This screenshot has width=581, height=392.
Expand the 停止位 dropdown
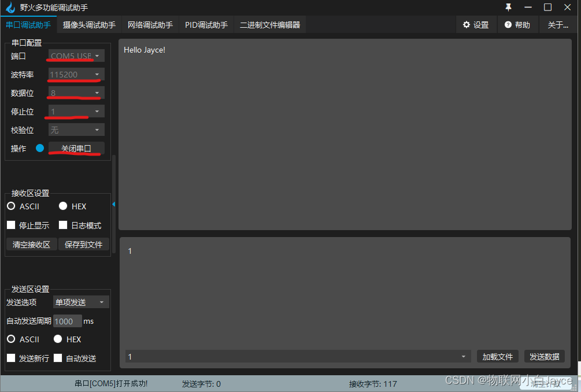click(x=76, y=111)
